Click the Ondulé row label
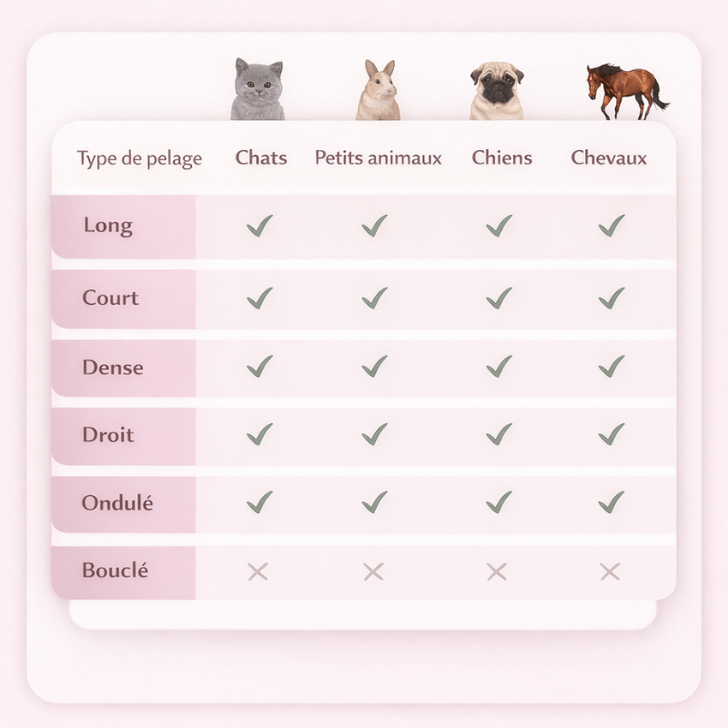728x728 pixels. tap(117, 503)
